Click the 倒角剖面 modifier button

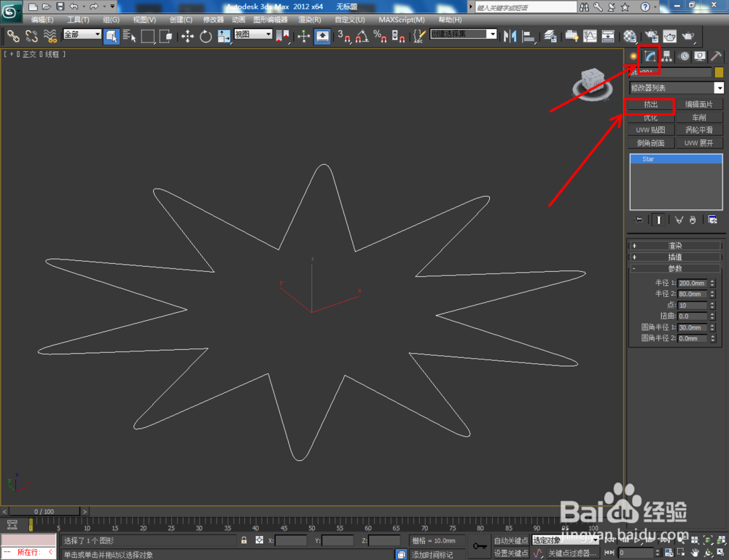(x=650, y=143)
